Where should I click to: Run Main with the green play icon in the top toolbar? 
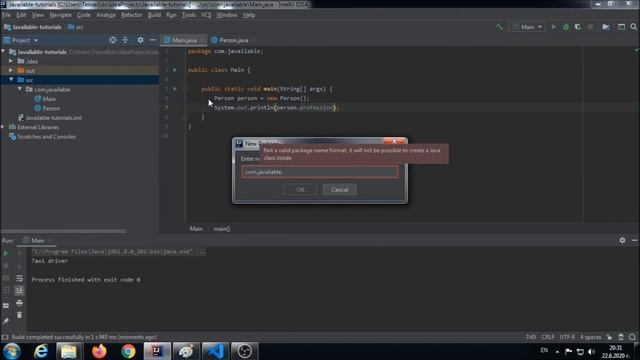(x=554, y=27)
